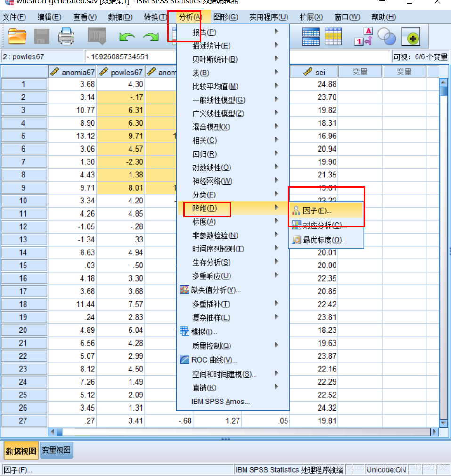Viewport: 451px width, 476px height.
Task: Open the 查看(V) menu
Action: coord(85,17)
